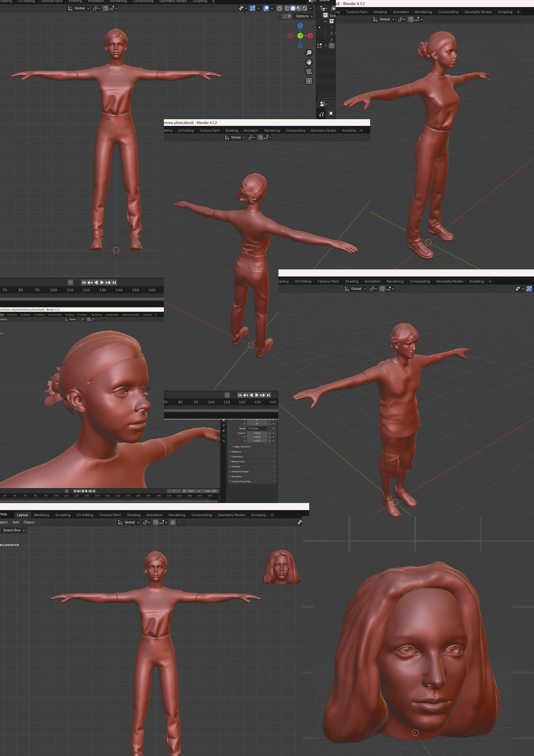Toggle Show Overlays in top-left viewport header

(266, 8)
